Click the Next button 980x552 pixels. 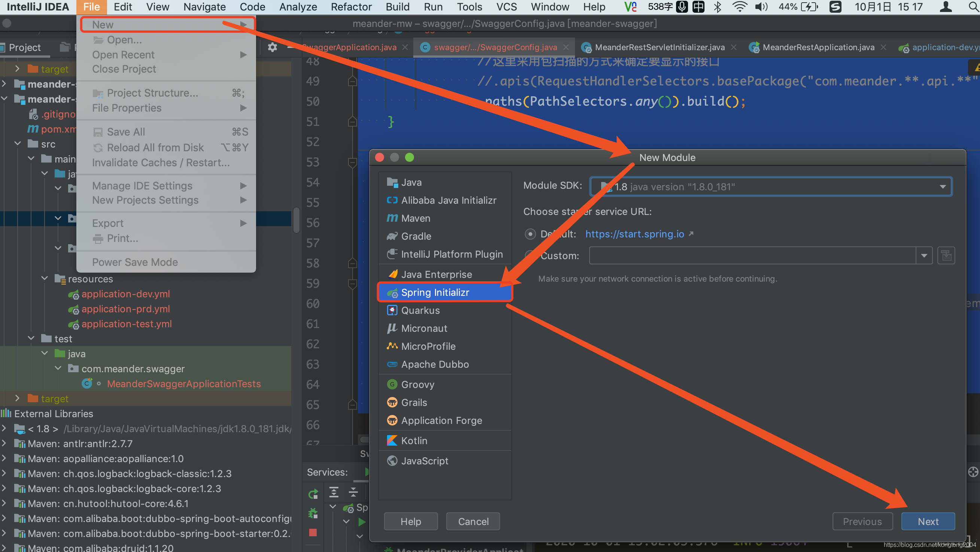(928, 521)
